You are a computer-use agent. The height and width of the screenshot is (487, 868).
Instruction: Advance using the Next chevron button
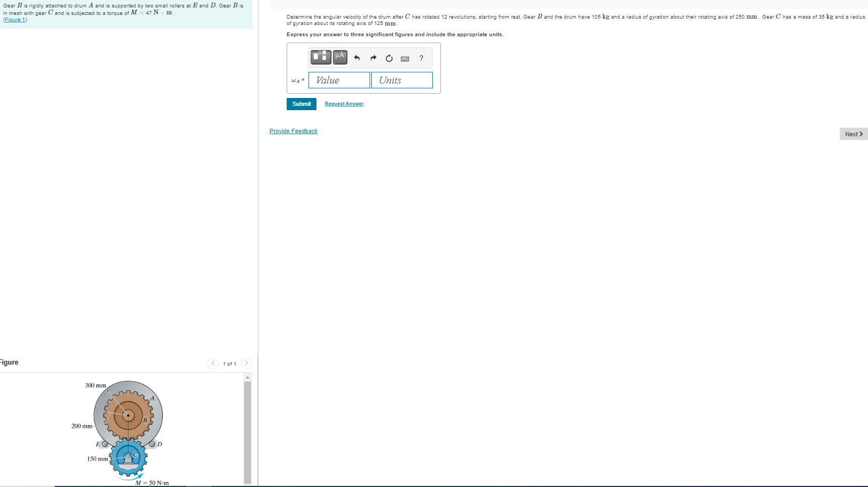click(853, 134)
